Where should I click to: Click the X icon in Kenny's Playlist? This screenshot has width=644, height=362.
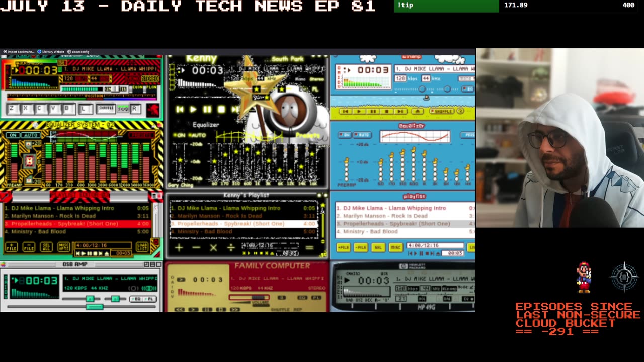(213, 247)
